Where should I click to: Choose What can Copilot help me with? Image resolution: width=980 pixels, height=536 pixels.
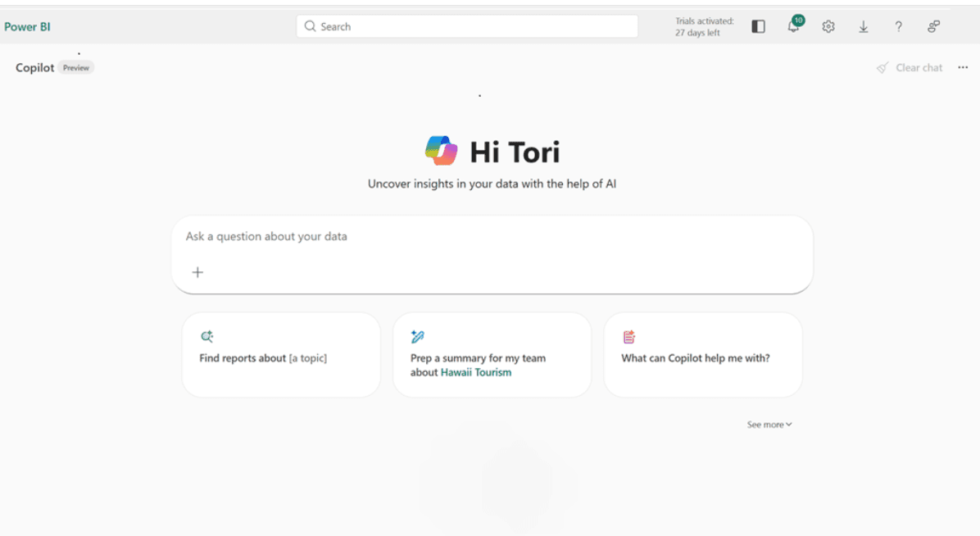click(703, 355)
